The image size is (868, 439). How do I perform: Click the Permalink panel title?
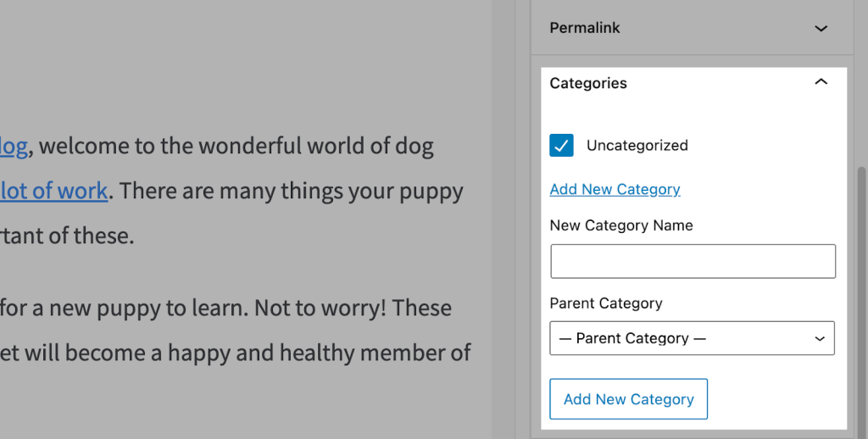coord(585,28)
